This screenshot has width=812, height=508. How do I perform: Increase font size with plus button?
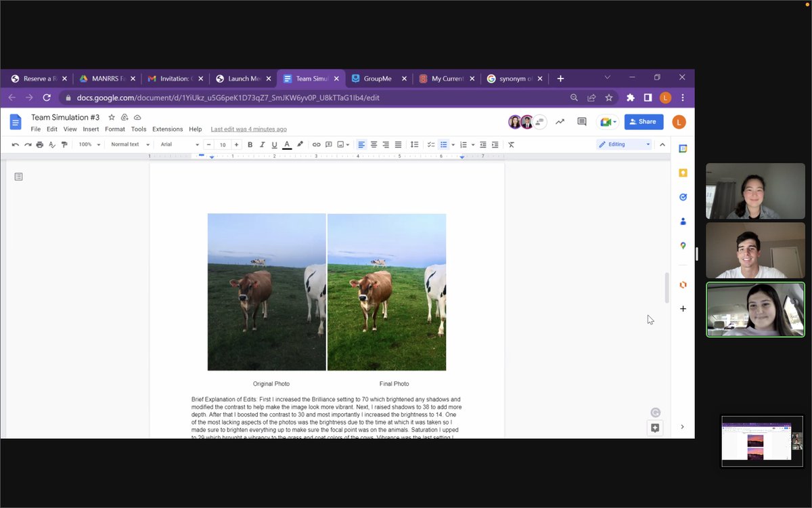click(236, 144)
